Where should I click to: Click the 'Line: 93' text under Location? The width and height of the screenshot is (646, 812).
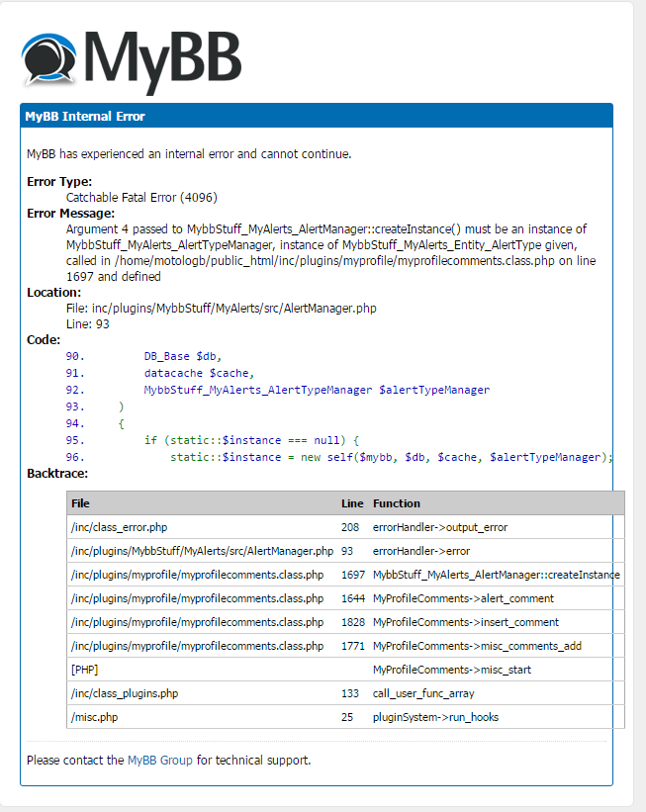[87, 324]
